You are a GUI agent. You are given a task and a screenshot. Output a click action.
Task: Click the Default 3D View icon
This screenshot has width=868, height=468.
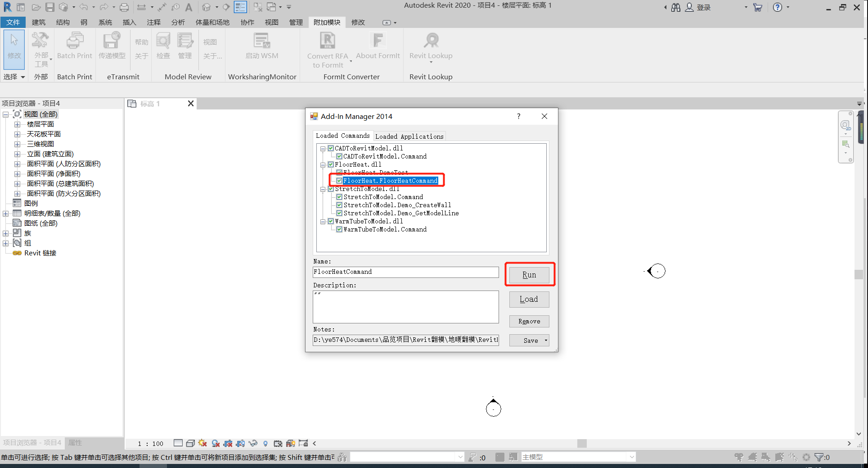pos(207,7)
